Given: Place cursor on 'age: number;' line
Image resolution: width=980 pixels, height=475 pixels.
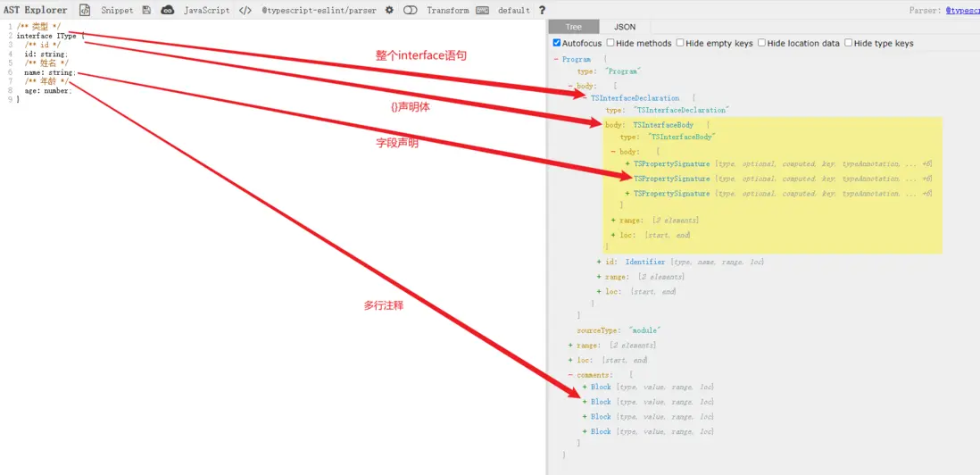Looking at the screenshot, I should pyautogui.click(x=48, y=91).
